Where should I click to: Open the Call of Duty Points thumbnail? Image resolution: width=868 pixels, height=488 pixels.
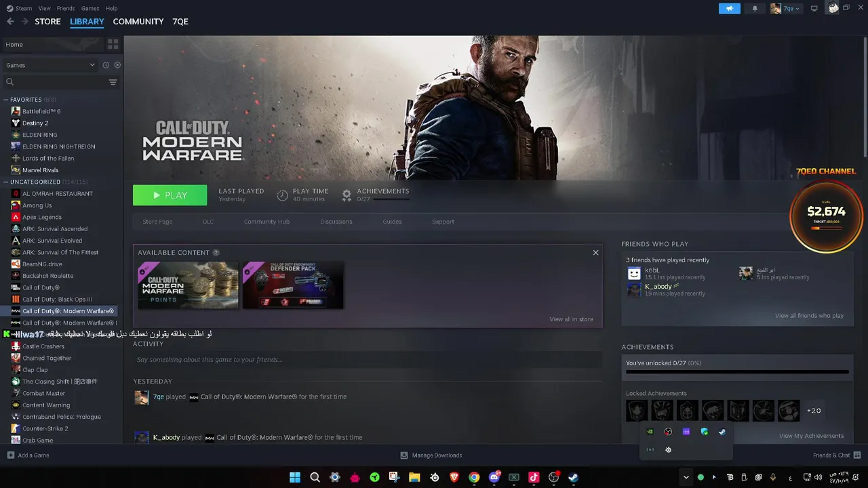pos(188,285)
